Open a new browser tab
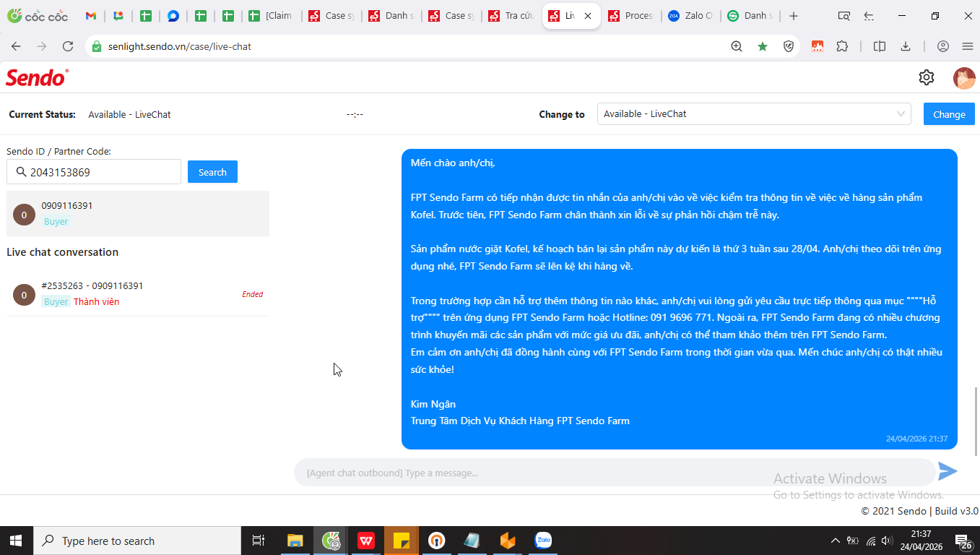This screenshot has height=555, width=980. pos(794,16)
